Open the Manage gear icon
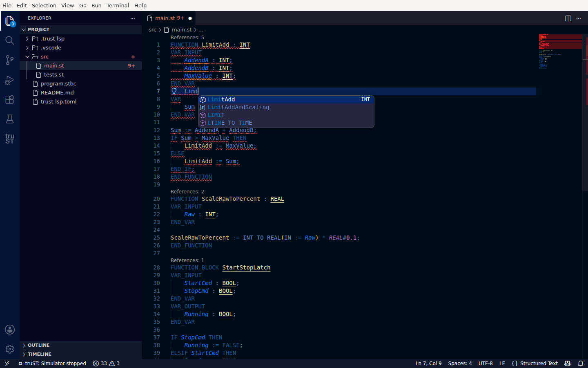The height and width of the screenshot is (368, 588). [x=10, y=349]
